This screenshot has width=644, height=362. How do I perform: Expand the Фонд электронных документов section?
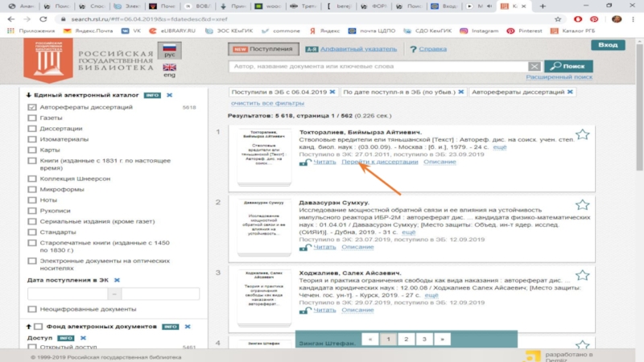click(x=28, y=327)
